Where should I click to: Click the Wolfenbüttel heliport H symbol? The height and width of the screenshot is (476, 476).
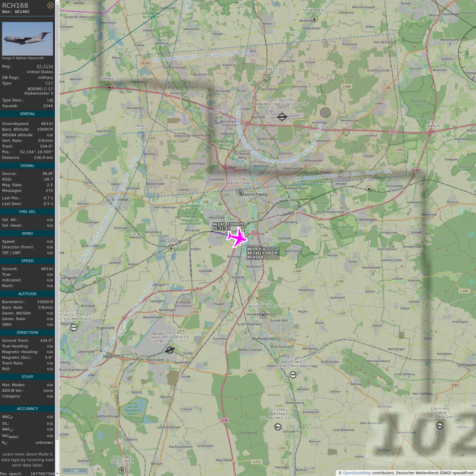[263, 315]
